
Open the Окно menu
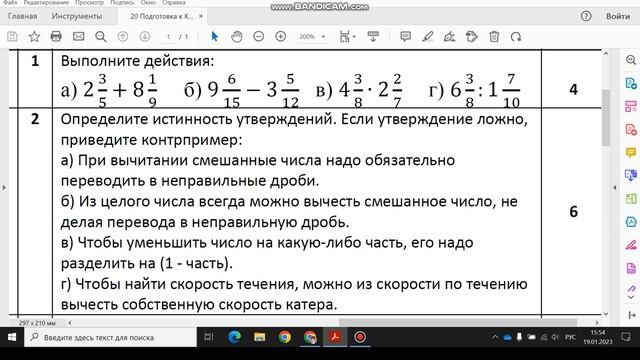click(x=148, y=2)
